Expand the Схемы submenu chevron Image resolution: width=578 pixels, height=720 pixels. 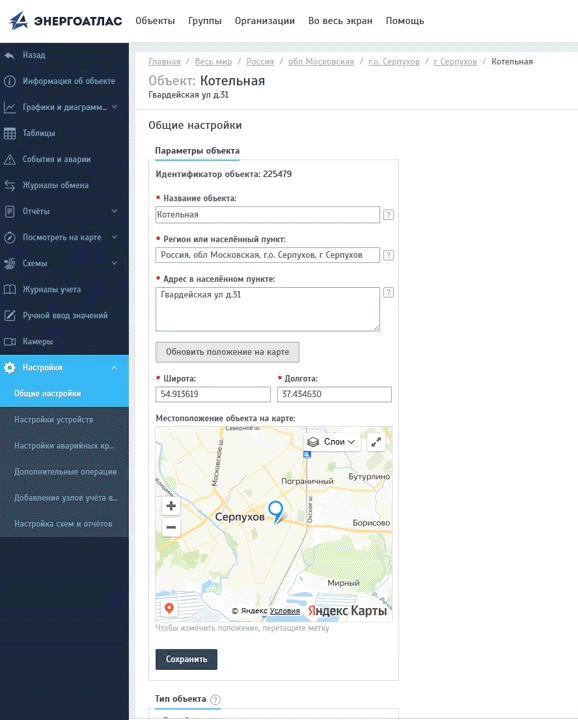pos(114,263)
